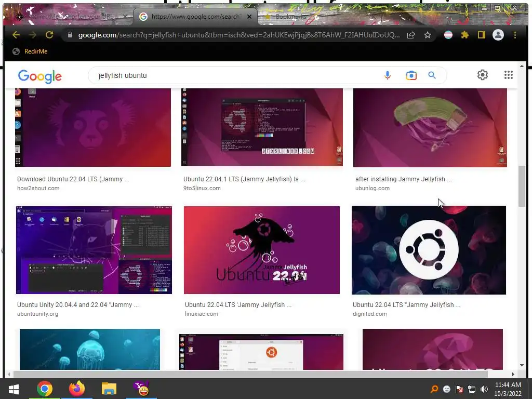
Task: Open the Chrome three-dot menu
Action: tap(515, 35)
